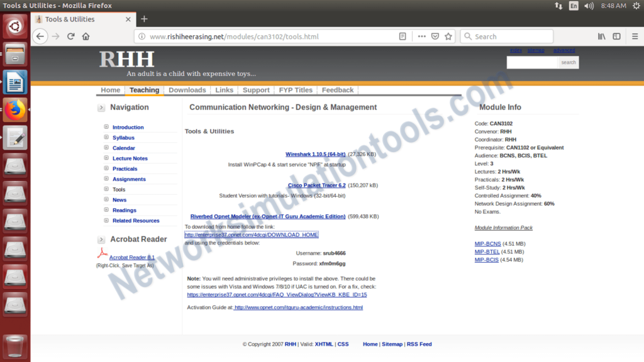Open the Firefox hamburger menu
Image resolution: width=644 pixels, height=362 pixels.
tap(635, 36)
